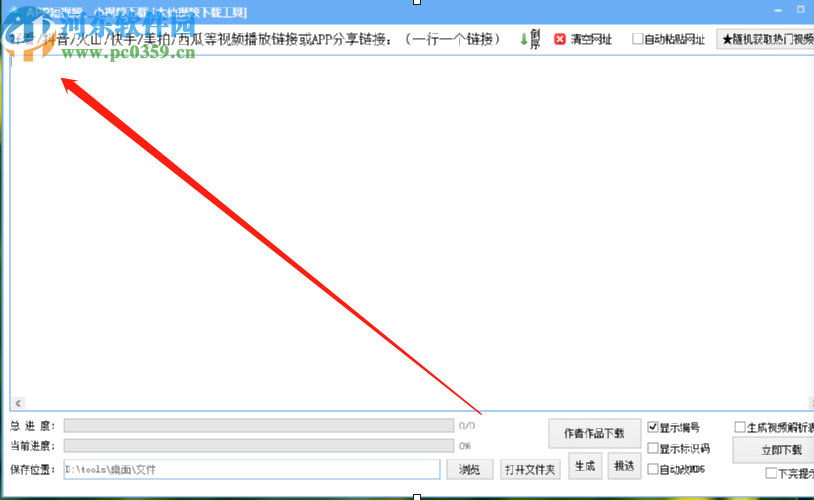Tick the 显示标识码 checkbox
The height and width of the screenshot is (500, 814).
coord(653,448)
